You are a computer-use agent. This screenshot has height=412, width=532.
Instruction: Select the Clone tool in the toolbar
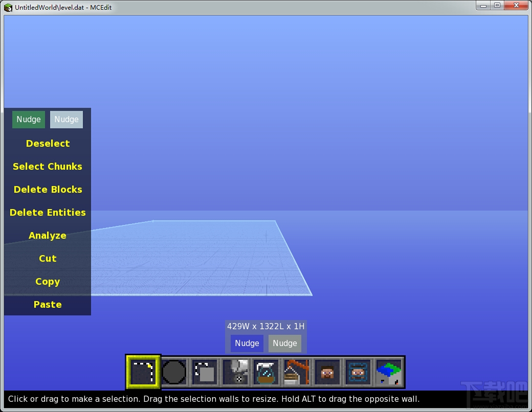pyautogui.click(x=205, y=372)
